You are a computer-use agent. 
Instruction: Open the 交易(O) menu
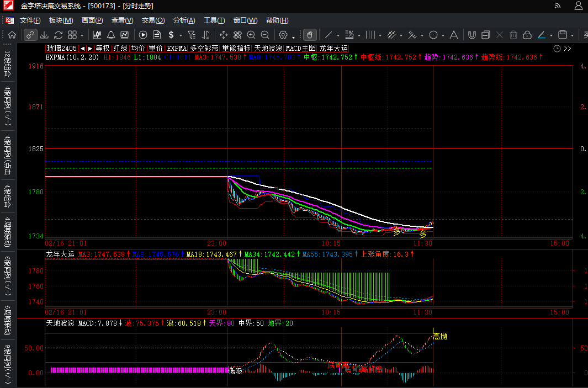click(153, 20)
